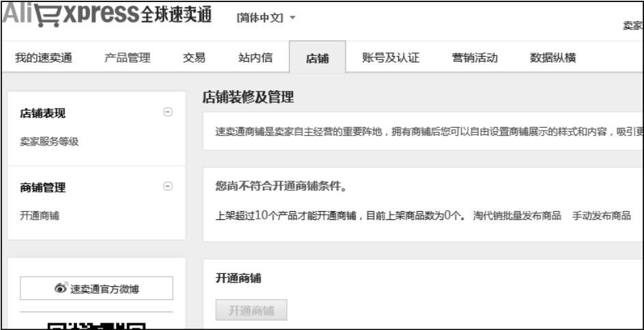The height and width of the screenshot is (330, 644).
Task: Click the 店铺表现 section title
Action: (43, 113)
